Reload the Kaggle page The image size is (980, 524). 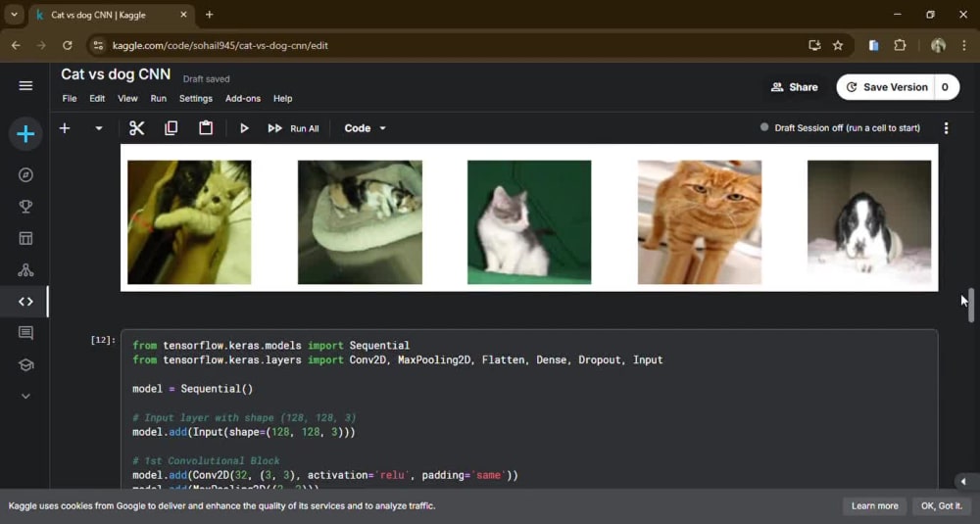(68, 46)
